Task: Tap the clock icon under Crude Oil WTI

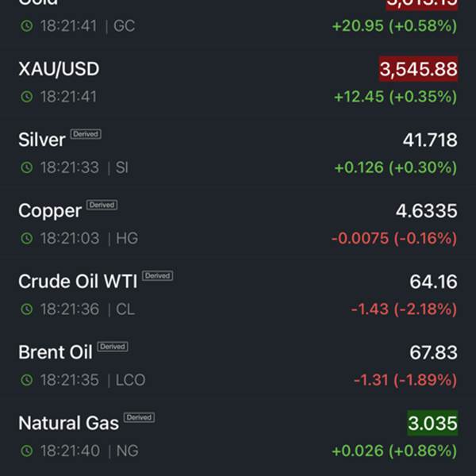Action: click(x=27, y=309)
